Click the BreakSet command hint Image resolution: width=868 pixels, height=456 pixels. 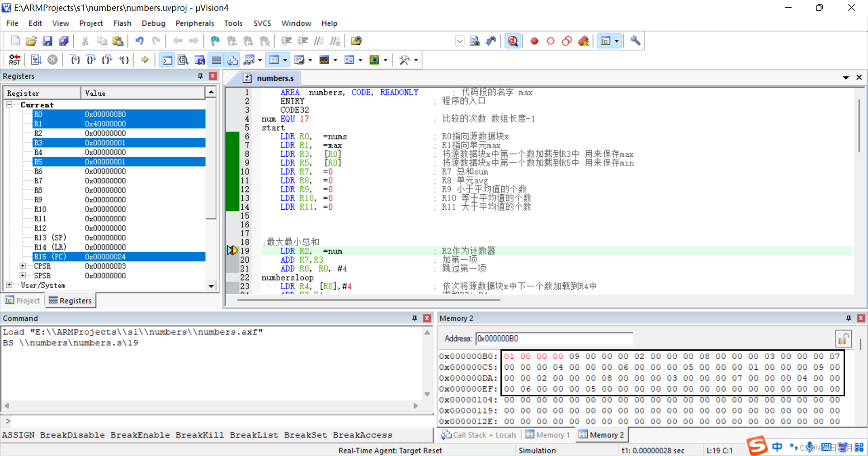pos(305,435)
